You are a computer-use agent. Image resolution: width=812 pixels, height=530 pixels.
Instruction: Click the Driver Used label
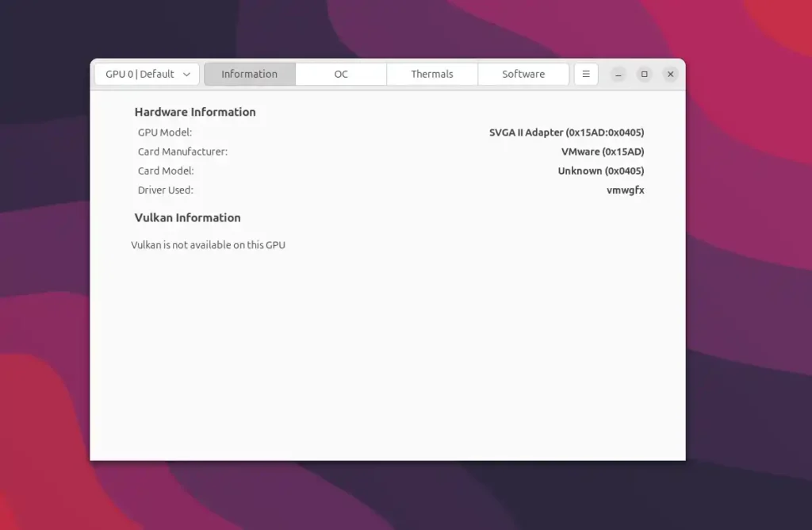pyautogui.click(x=166, y=190)
